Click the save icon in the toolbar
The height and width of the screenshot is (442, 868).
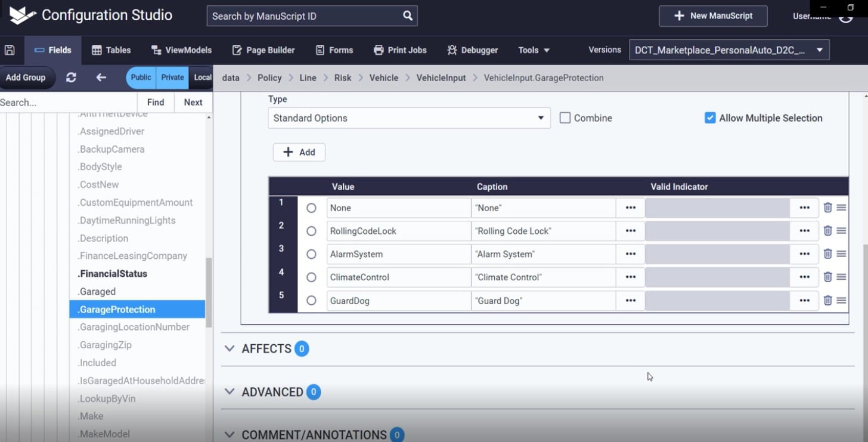coord(10,50)
